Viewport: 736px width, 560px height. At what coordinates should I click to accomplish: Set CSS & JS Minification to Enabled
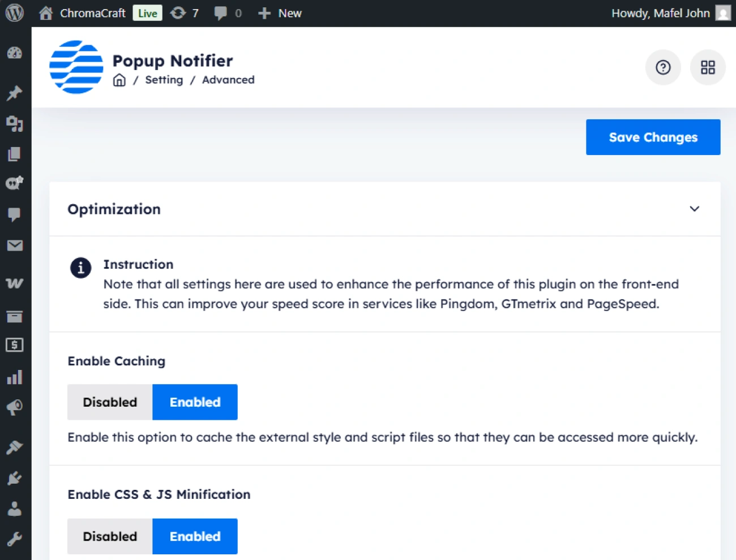click(195, 536)
